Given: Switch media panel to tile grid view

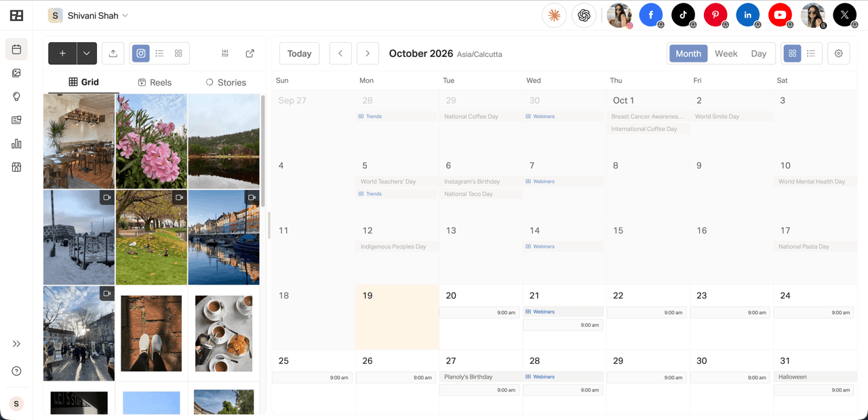Looking at the screenshot, I should [x=178, y=54].
